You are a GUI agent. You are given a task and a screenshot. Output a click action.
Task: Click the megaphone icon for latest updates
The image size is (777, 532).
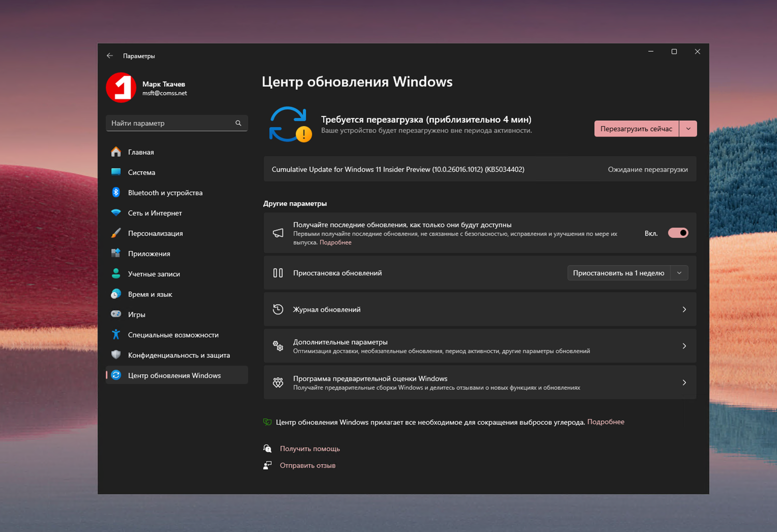278,233
